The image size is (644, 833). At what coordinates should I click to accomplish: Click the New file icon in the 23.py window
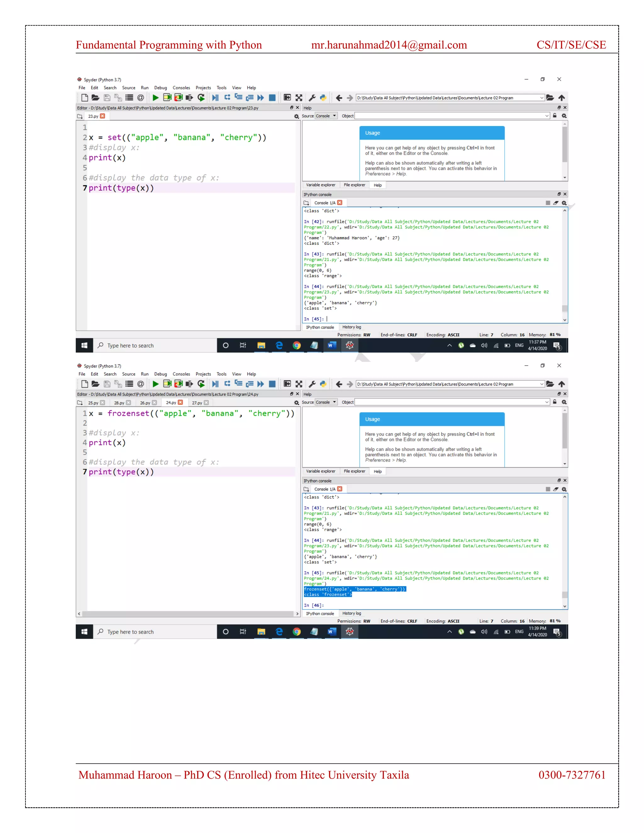(x=85, y=98)
